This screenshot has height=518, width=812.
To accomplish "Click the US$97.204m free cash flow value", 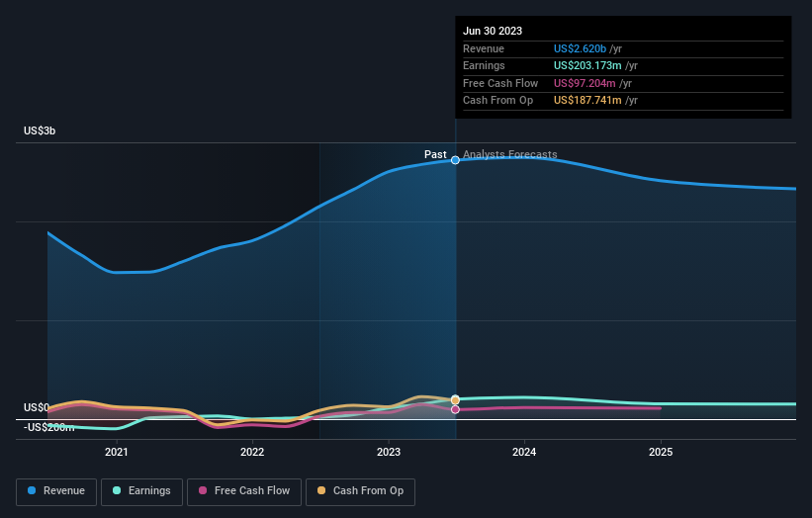I will click(585, 83).
